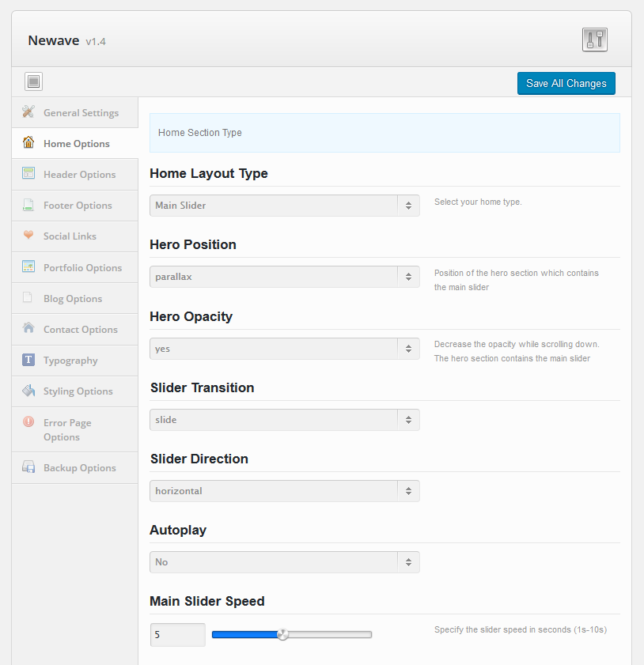Click the Home Options house icon
644x665 pixels.
pyautogui.click(x=28, y=142)
